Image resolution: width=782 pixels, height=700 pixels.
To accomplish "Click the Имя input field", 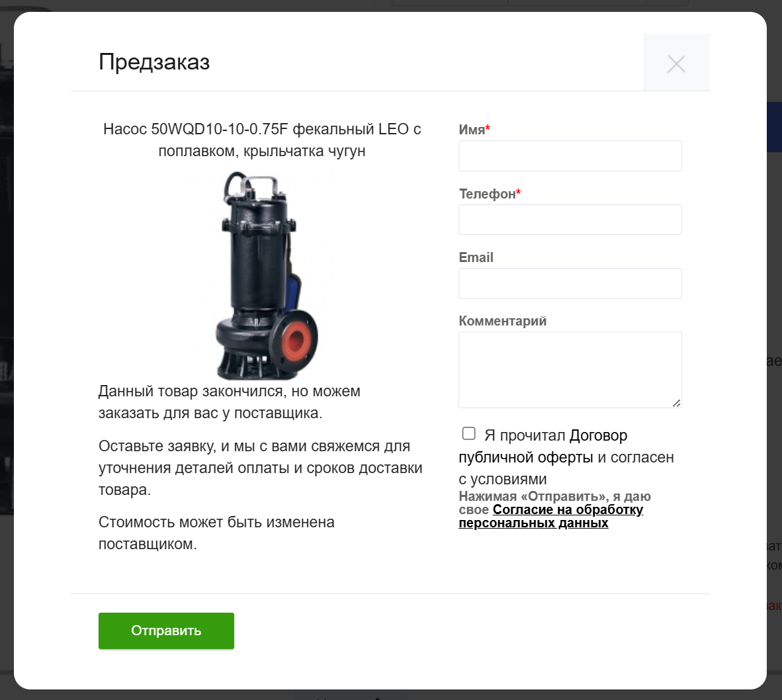I will (570, 156).
